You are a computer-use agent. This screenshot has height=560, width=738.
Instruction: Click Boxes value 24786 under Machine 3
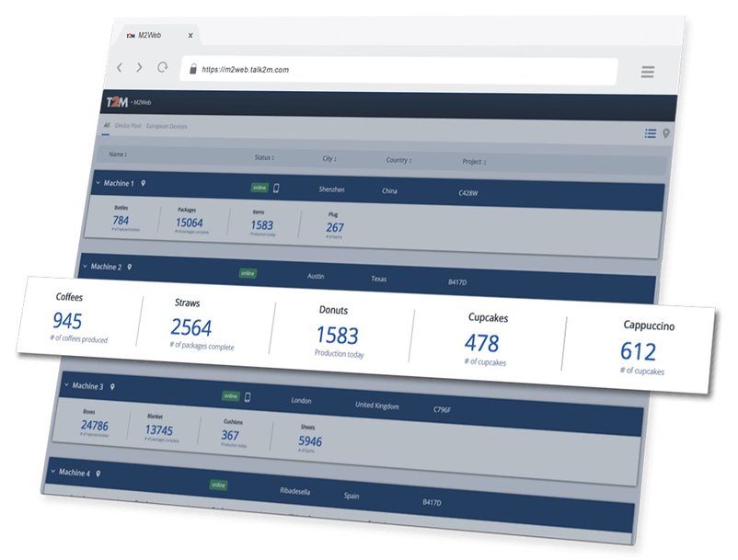click(x=95, y=426)
